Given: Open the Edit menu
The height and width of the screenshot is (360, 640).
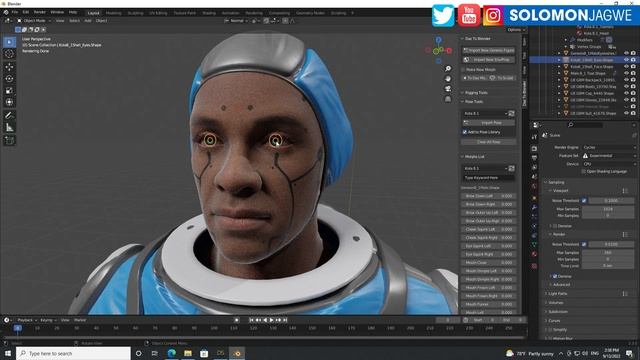Looking at the screenshot, I should pyautogui.click(x=26, y=13).
